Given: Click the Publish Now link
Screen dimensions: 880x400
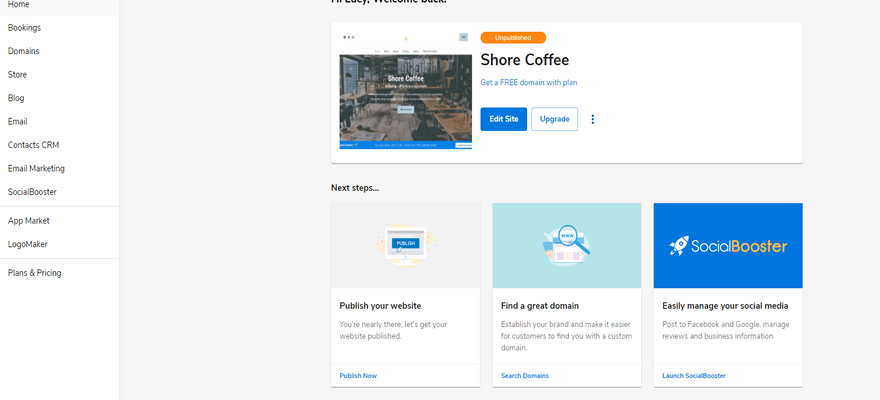Looking at the screenshot, I should (x=358, y=375).
